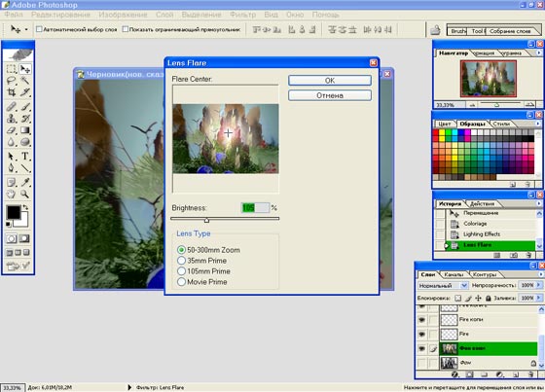Click the Brightness slider handle

(206, 220)
